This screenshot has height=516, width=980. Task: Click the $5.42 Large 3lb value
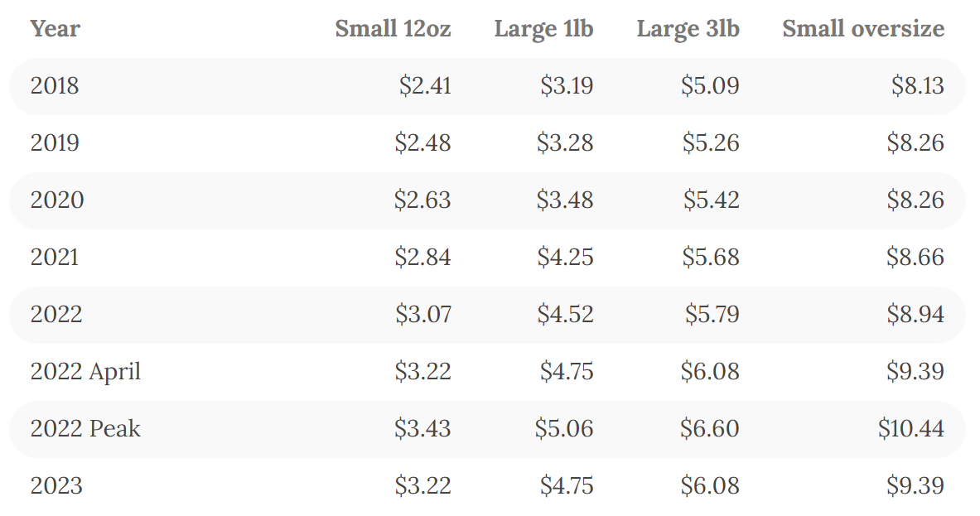711,200
